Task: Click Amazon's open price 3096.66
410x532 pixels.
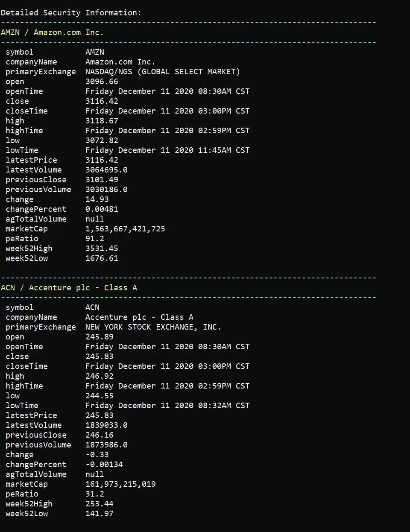Action: pyautogui.click(x=102, y=82)
